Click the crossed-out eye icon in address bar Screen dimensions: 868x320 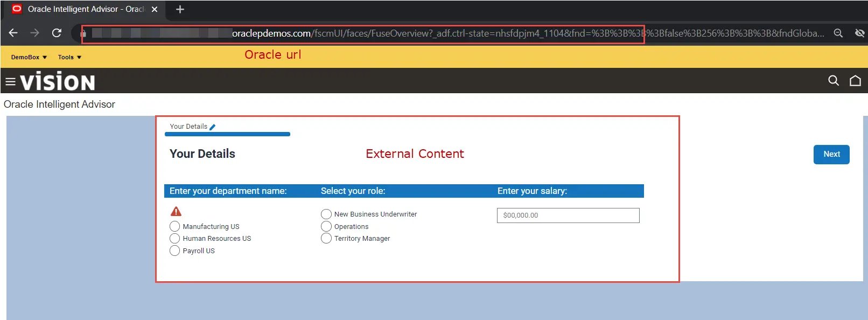[x=860, y=33]
